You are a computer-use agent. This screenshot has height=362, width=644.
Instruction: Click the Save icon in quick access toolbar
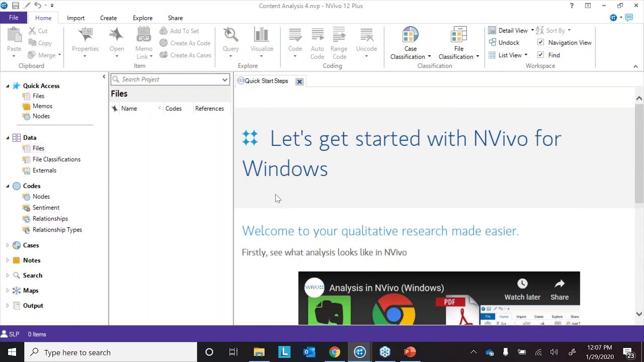point(15,6)
